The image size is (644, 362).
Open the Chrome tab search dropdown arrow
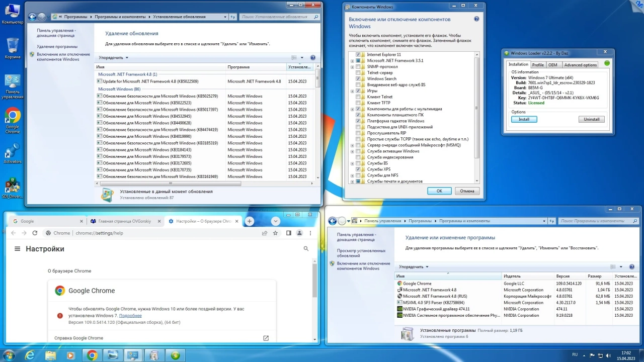point(275,221)
